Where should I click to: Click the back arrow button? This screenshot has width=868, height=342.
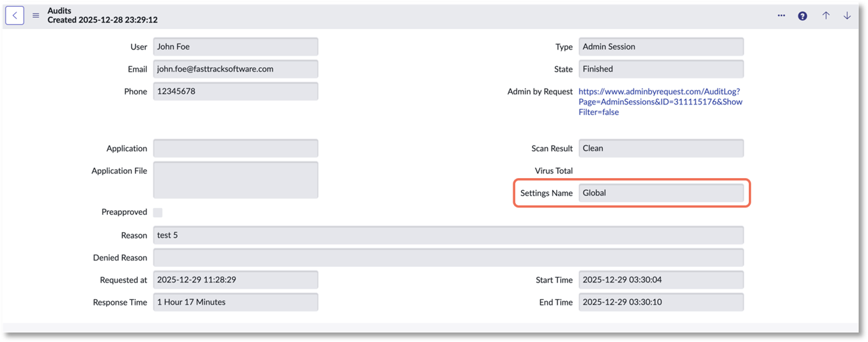click(15, 15)
